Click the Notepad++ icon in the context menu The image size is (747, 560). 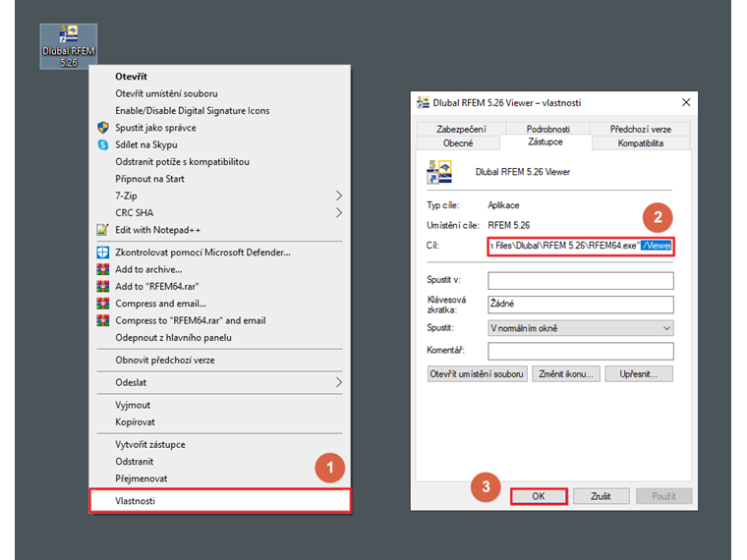pyautogui.click(x=103, y=230)
